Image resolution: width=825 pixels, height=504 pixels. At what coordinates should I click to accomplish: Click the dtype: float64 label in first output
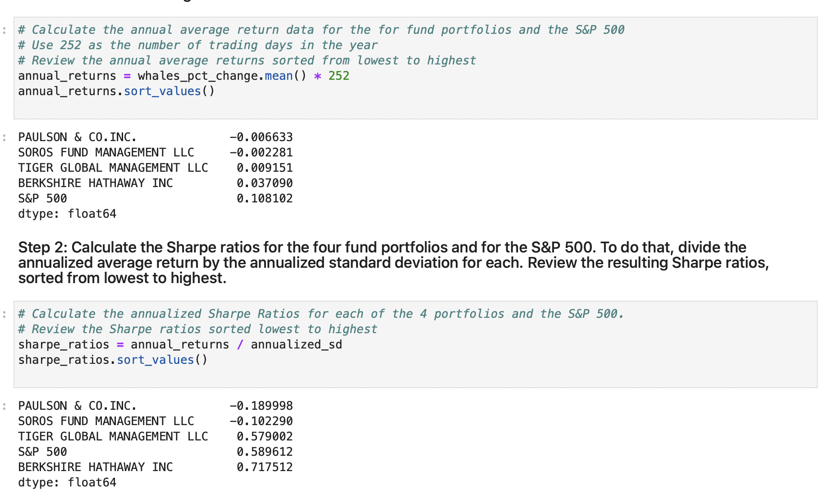pyautogui.click(x=67, y=213)
